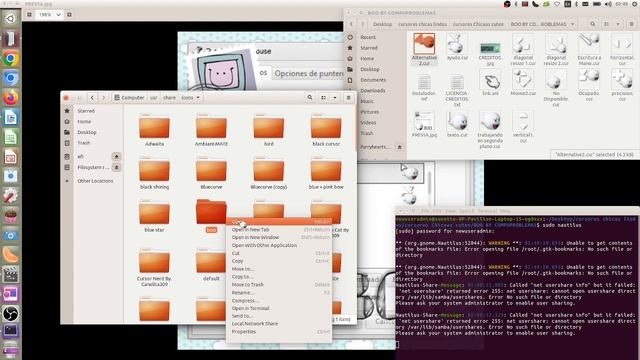
Task: Expand the BOO BY CO...ROBLEMAS path dropdown arrow
Action: pyautogui.click(x=573, y=24)
